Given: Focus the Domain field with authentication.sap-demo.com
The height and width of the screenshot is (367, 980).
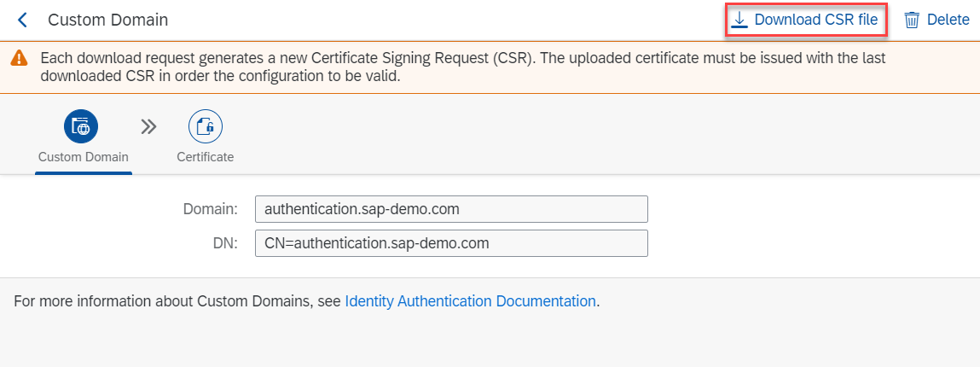Looking at the screenshot, I should click(x=451, y=209).
